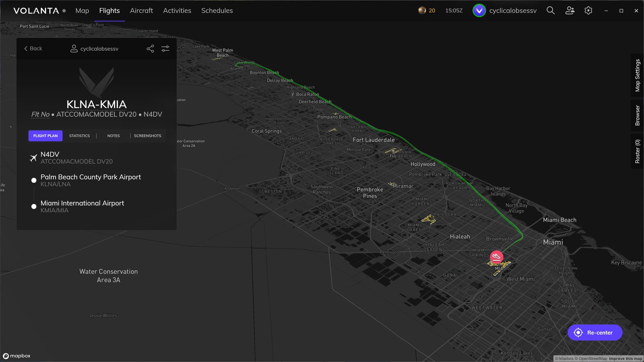This screenshot has height=362, width=644.
Task: Expand the Map Settings side panel
Action: [x=637, y=75]
